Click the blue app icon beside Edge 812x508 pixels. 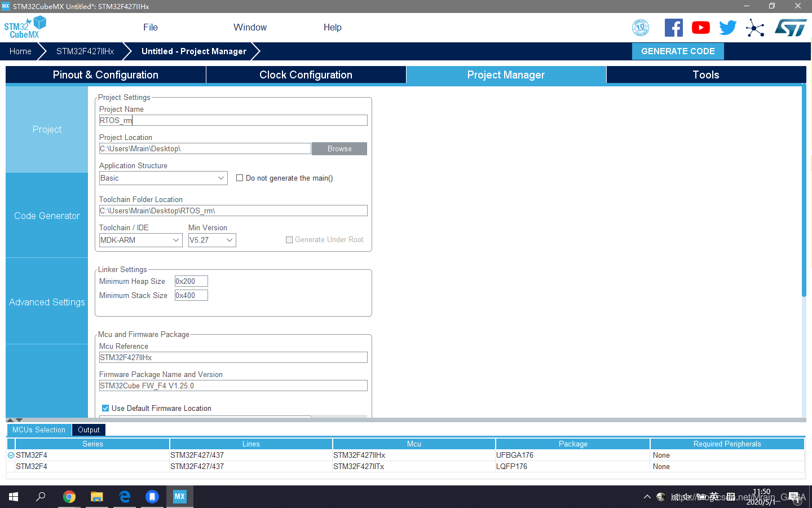click(x=152, y=497)
